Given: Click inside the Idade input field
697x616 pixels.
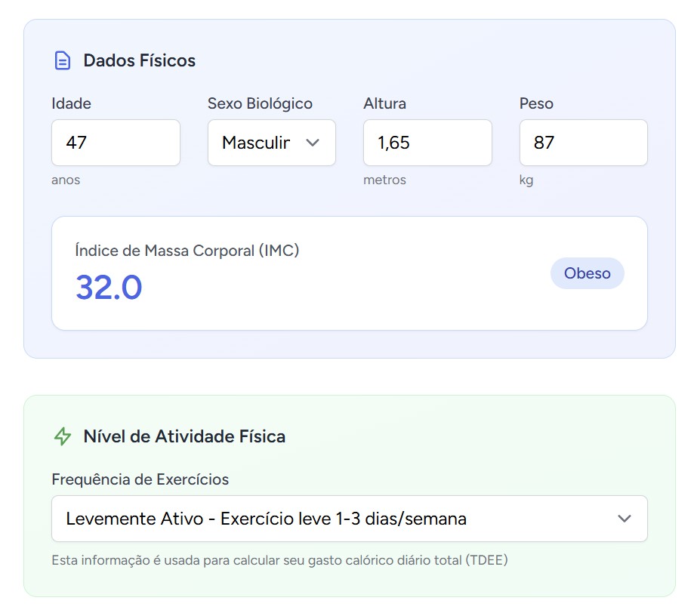Looking at the screenshot, I should [x=116, y=143].
